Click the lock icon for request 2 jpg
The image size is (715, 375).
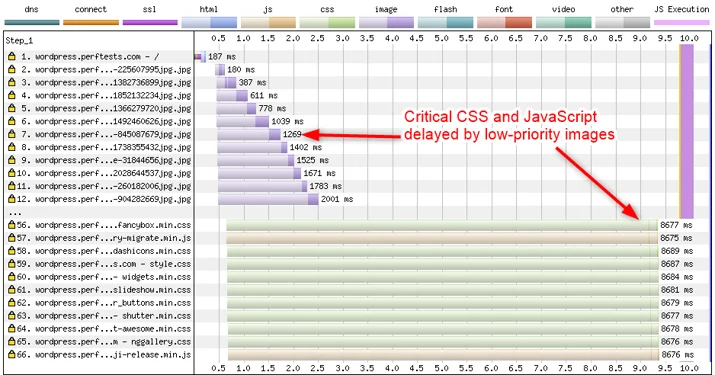12,69
